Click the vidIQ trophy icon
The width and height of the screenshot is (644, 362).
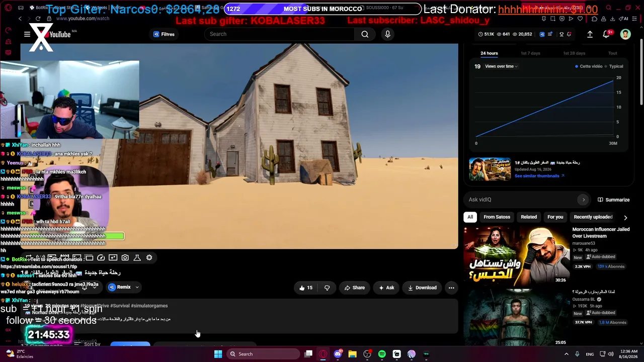coord(562,34)
